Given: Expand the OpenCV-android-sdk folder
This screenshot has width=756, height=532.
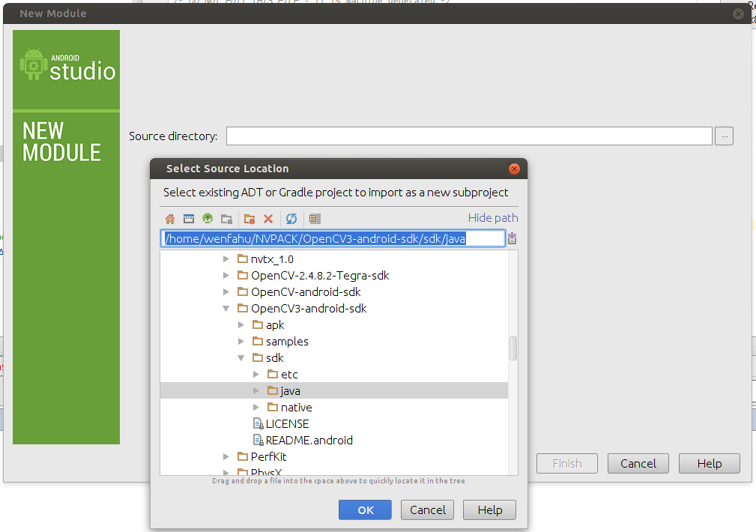Looking at the screenshot, I should click(x=226, y=291).
